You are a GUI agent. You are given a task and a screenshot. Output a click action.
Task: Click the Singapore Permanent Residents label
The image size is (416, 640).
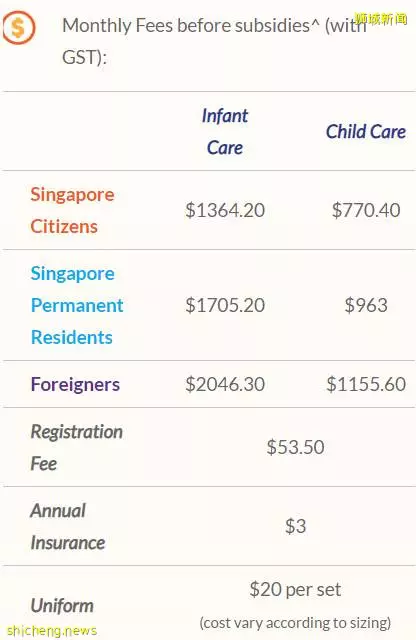77,305
